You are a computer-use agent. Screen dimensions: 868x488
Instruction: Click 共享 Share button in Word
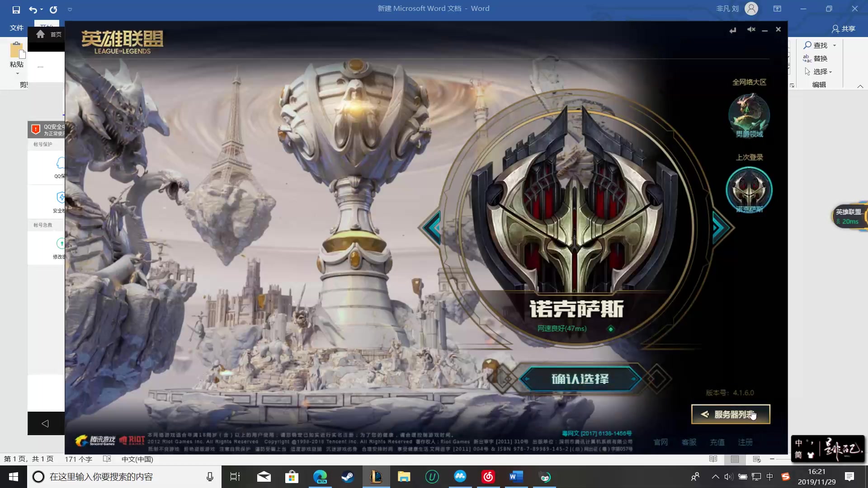click(x=844, y=28)
